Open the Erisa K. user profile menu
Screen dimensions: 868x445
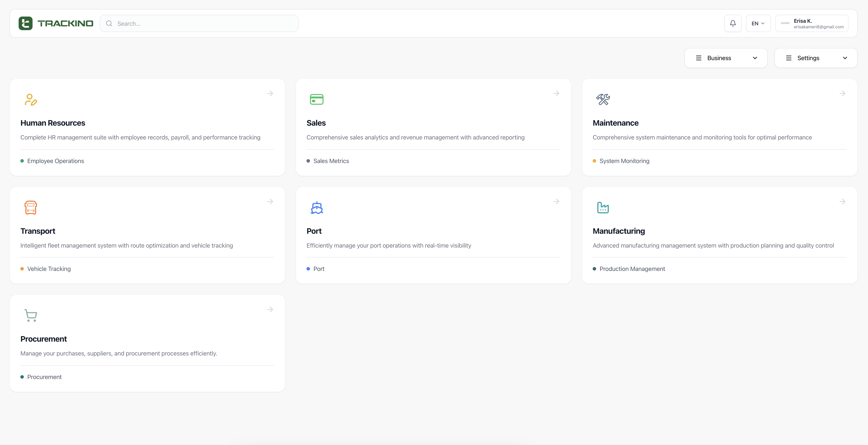click(x=812, y=24)
